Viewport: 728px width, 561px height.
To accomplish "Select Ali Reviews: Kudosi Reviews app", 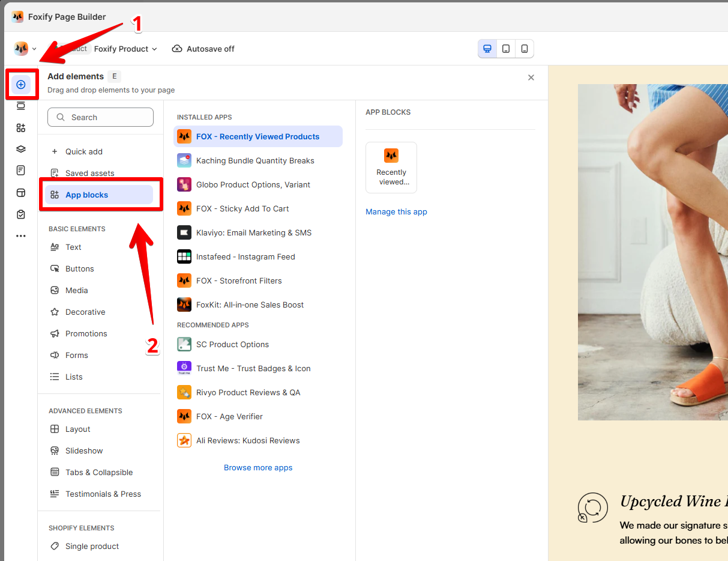I will pos(258,440).
